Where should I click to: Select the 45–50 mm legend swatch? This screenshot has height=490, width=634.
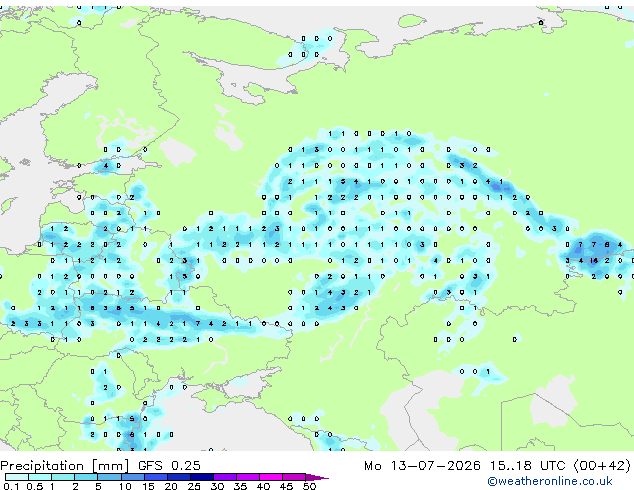pos(294,477)
